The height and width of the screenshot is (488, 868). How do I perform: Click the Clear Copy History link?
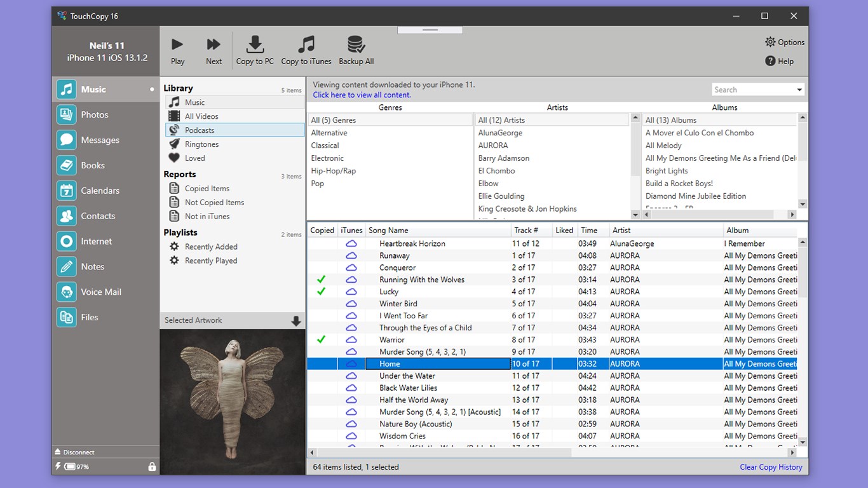(770, 467)
